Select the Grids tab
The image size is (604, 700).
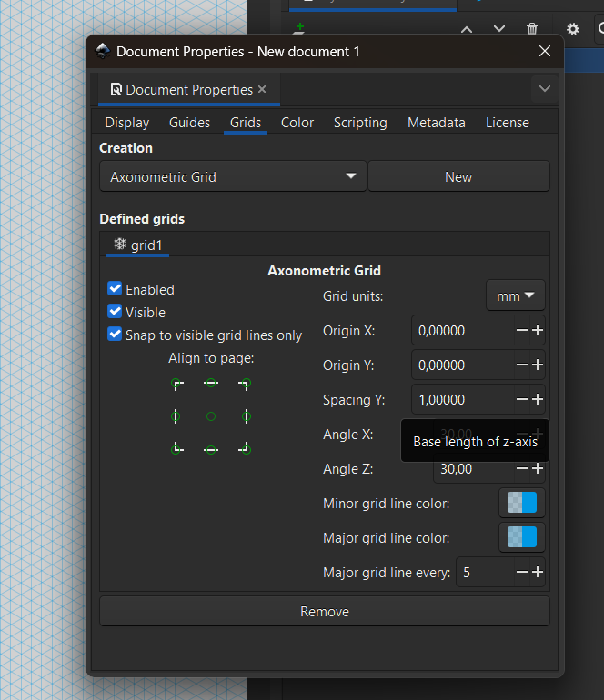[246, 123]
